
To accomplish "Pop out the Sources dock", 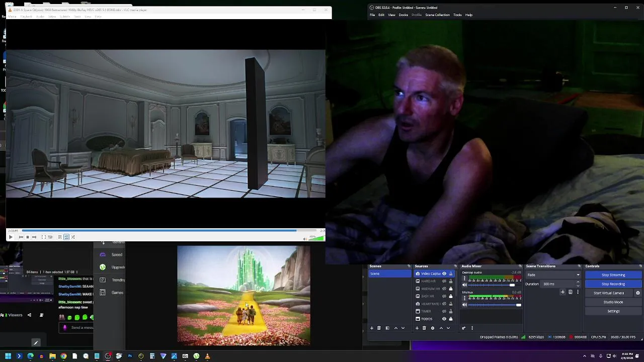I will (x=455, y=266).
